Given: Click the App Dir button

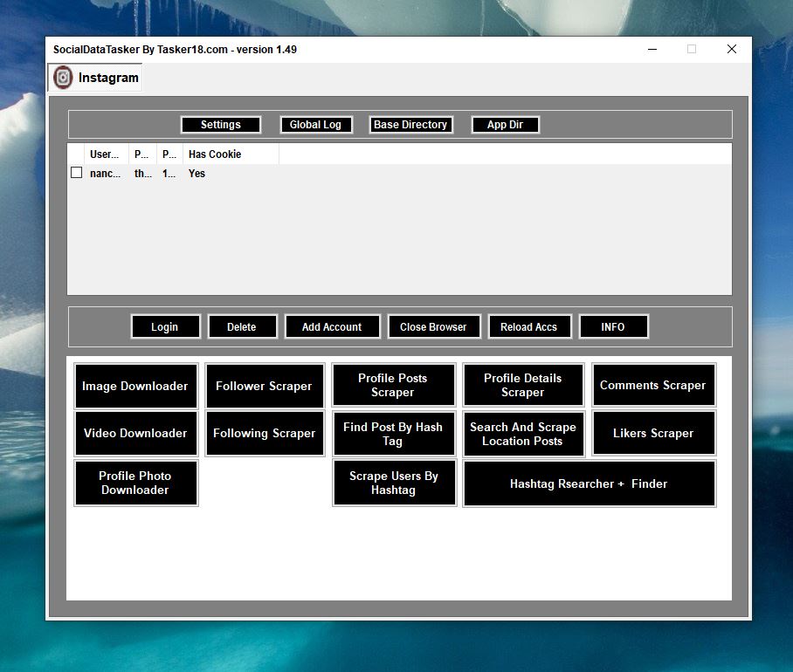Looking at the screenshot, I should point(506,125).
